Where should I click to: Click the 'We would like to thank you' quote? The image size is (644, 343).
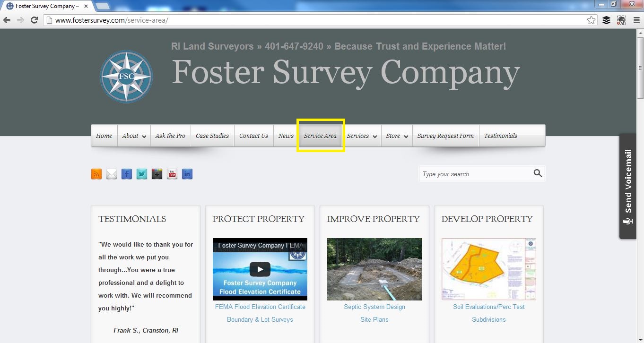coord(146,276)
